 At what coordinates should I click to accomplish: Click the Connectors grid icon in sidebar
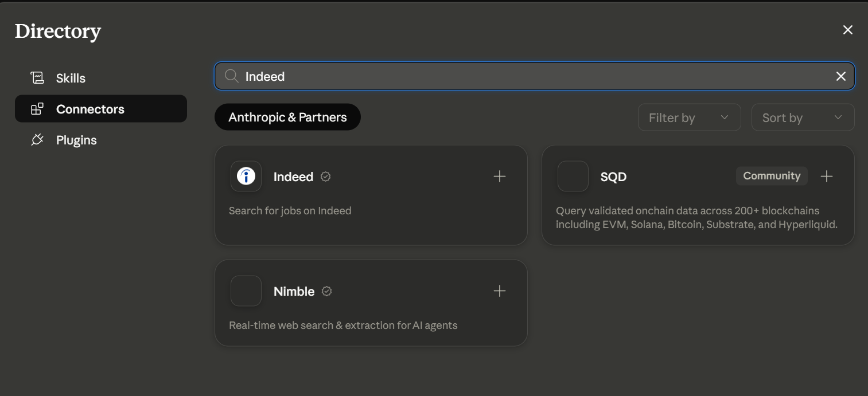tap(37, 109)
